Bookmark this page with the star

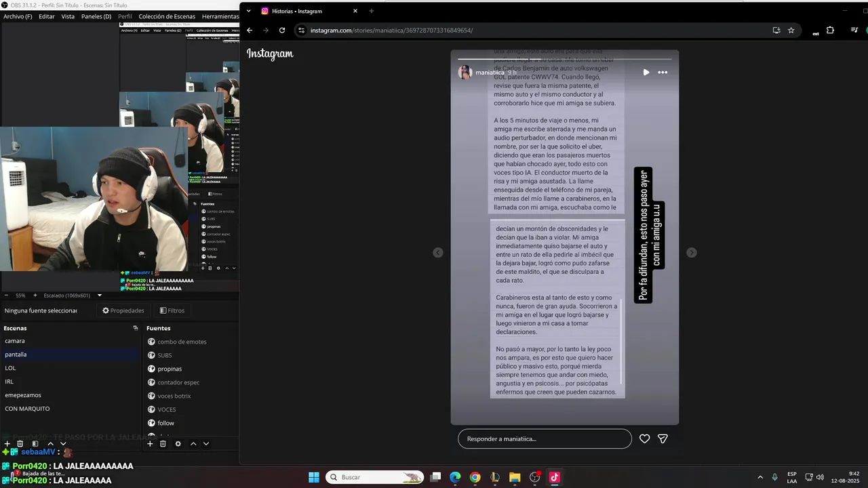[791, 30]
